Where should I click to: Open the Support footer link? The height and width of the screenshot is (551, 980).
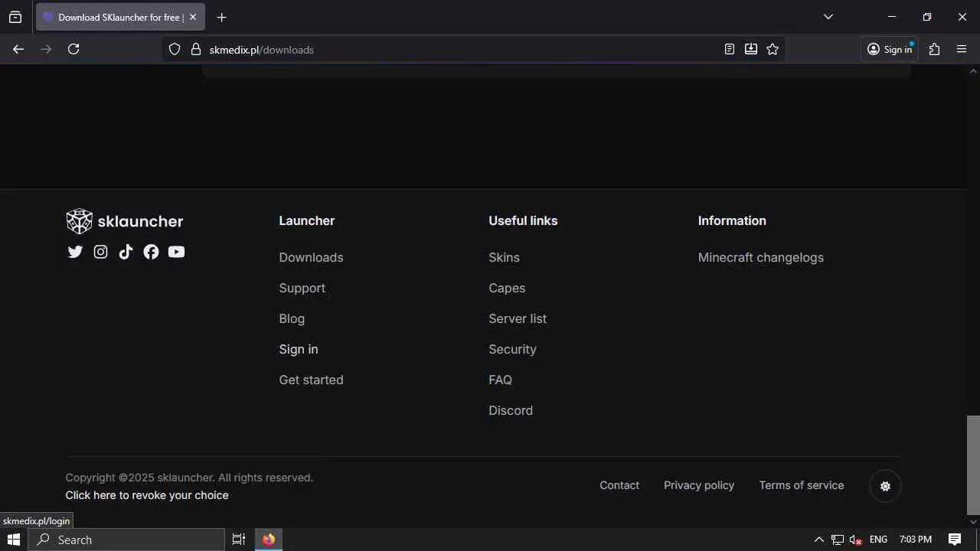pos(302,288)
